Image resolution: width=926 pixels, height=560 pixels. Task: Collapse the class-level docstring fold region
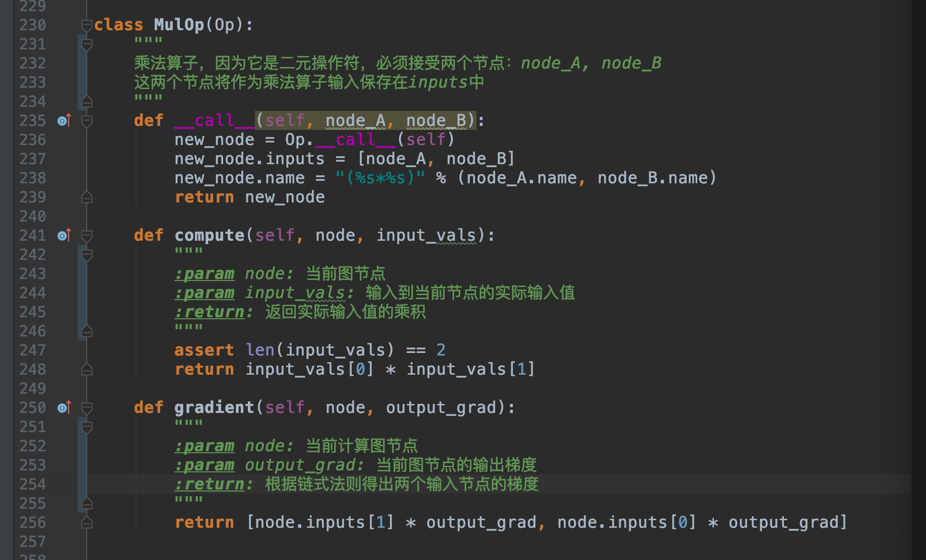[x=87, y=44]
